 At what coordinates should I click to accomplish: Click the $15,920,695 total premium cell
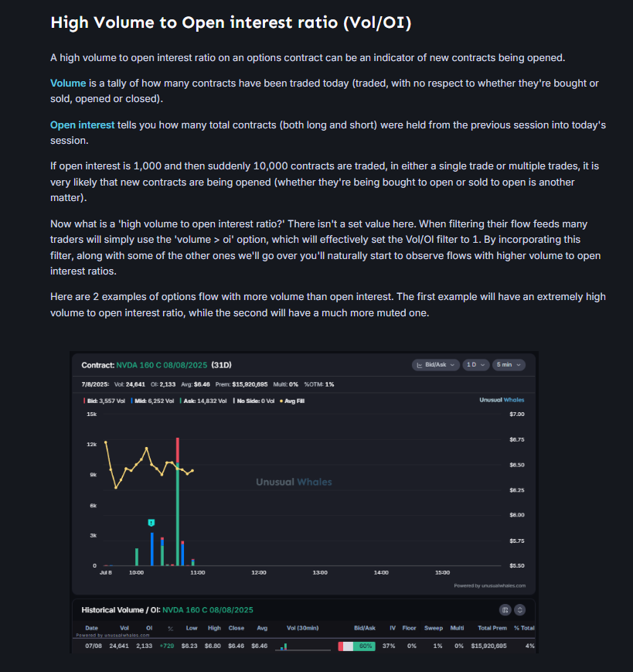488,646
